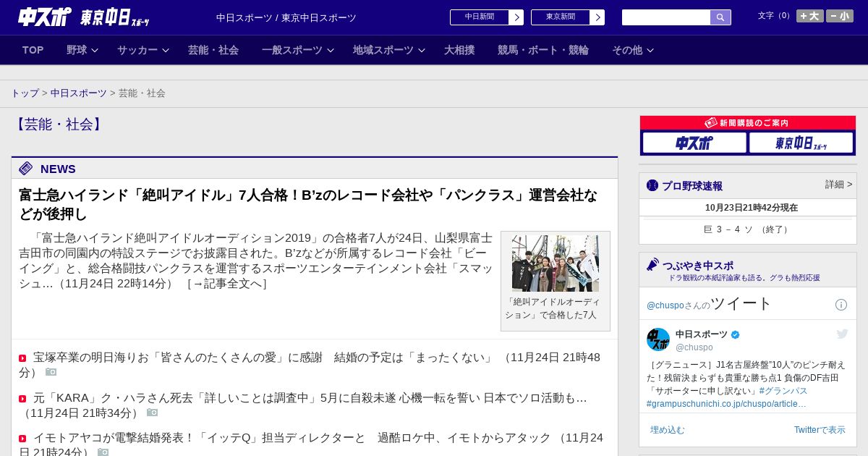This screenshot has width=868, height=456.
Task: Open the その他 menu item
Action: click(627, 50)
